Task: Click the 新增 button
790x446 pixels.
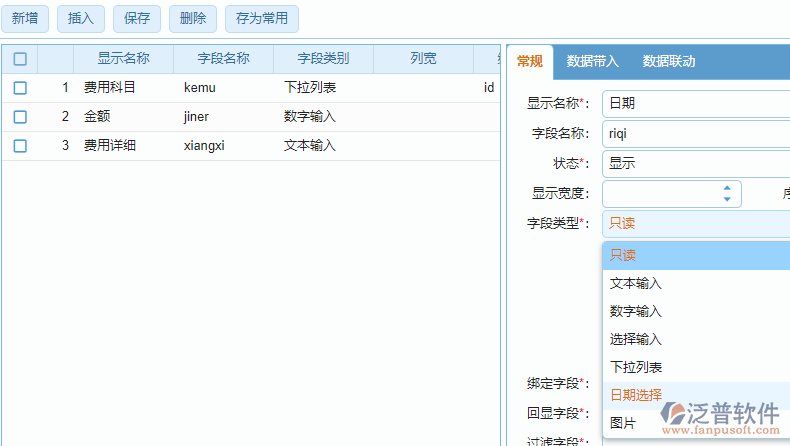Action: click(25, 19)
